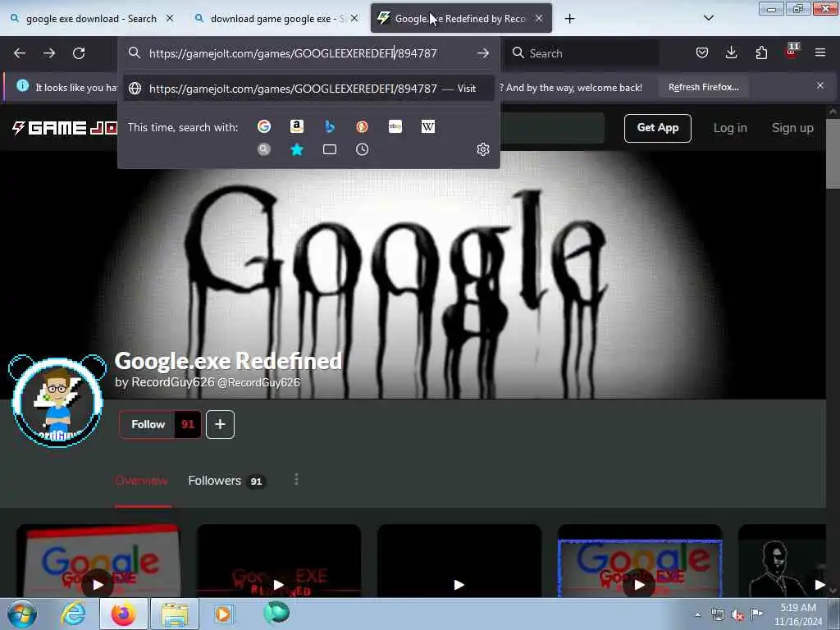Open a new browser tab
Screen dimensions: 840x630
pos(569,19)
